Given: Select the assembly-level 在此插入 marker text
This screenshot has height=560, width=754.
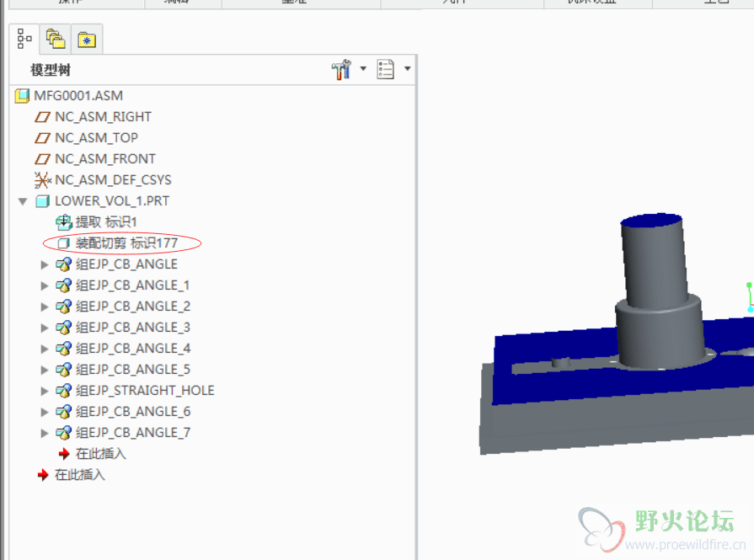Looking at the screenshot, I should (80, 475).
